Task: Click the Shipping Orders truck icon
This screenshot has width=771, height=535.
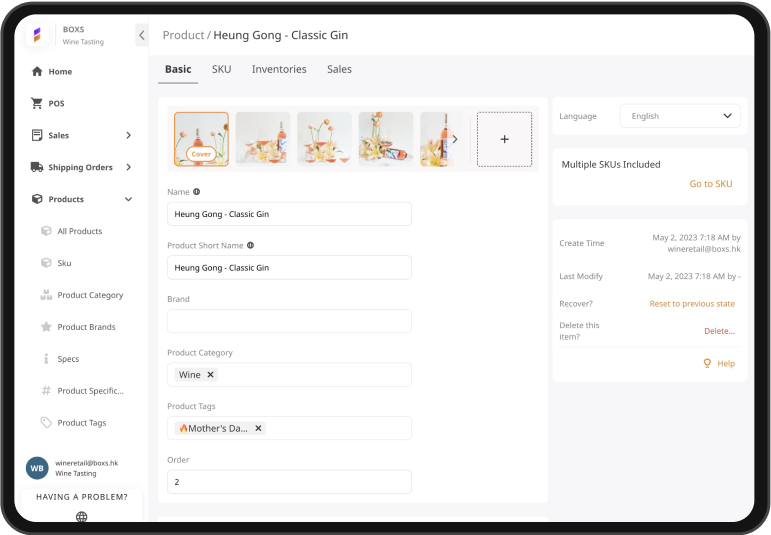Action: point(37,167)
